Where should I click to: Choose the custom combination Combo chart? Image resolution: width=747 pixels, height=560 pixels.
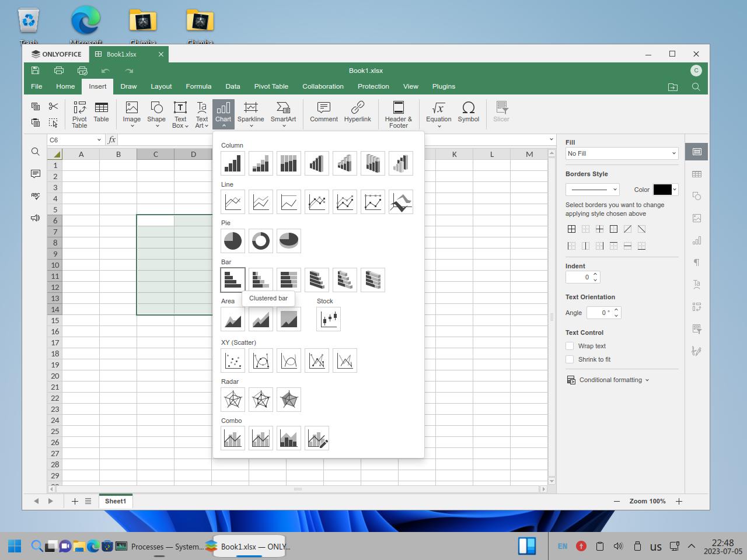pos(316,439)
